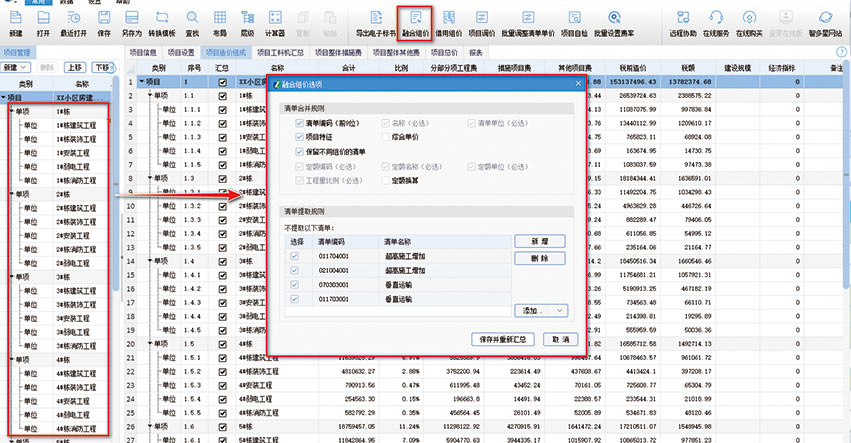Open the 添加 dropdown in the dialog
The height and width of the screenshot is (443, 851).
point(541,310)
